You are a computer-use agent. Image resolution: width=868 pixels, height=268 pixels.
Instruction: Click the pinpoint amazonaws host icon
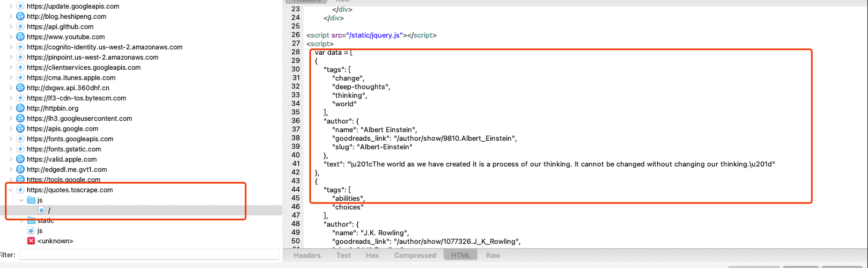click(x=20, y=57)
